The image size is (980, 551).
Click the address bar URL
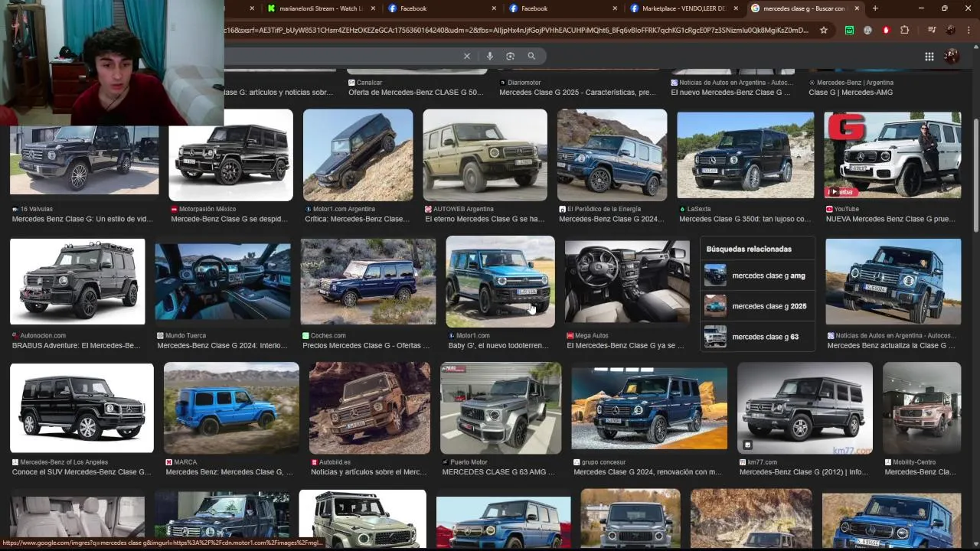(x=516, y=30)
